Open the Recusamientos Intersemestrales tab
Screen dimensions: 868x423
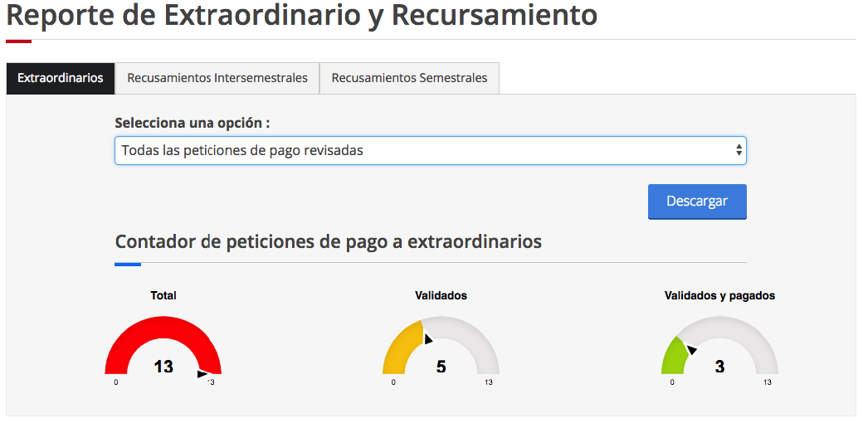tap(217, 78)
